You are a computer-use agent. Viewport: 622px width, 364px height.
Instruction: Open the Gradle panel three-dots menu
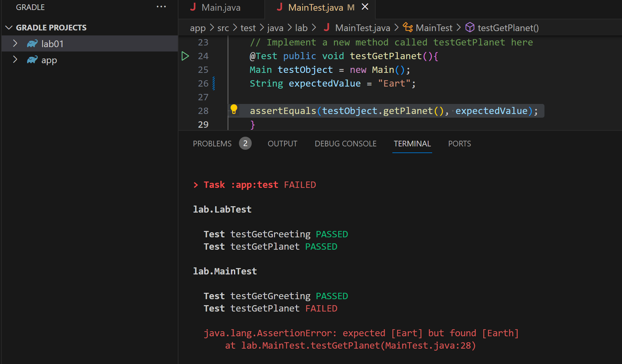(x=161, y=7)
